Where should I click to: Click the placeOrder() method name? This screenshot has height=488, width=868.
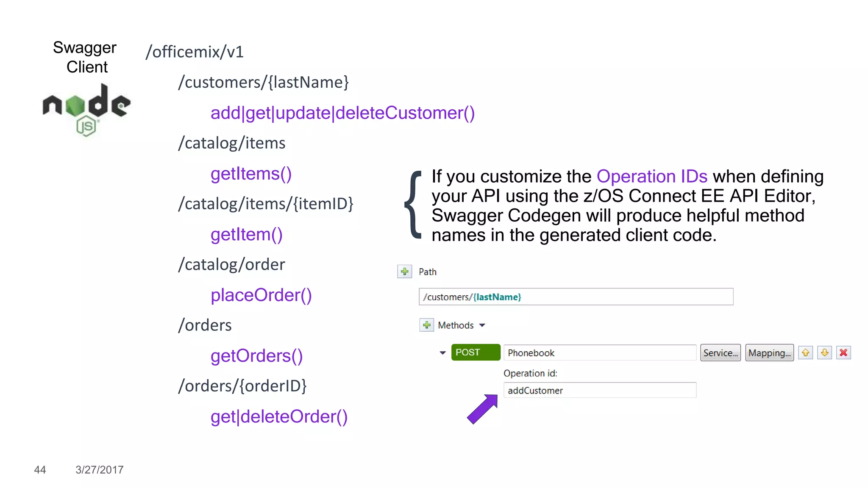point(261,295)
